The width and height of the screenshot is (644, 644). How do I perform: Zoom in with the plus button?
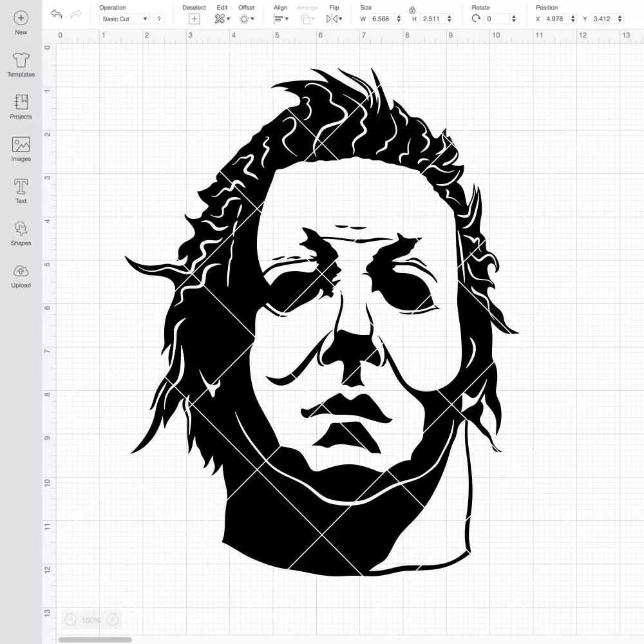[113, 620]
